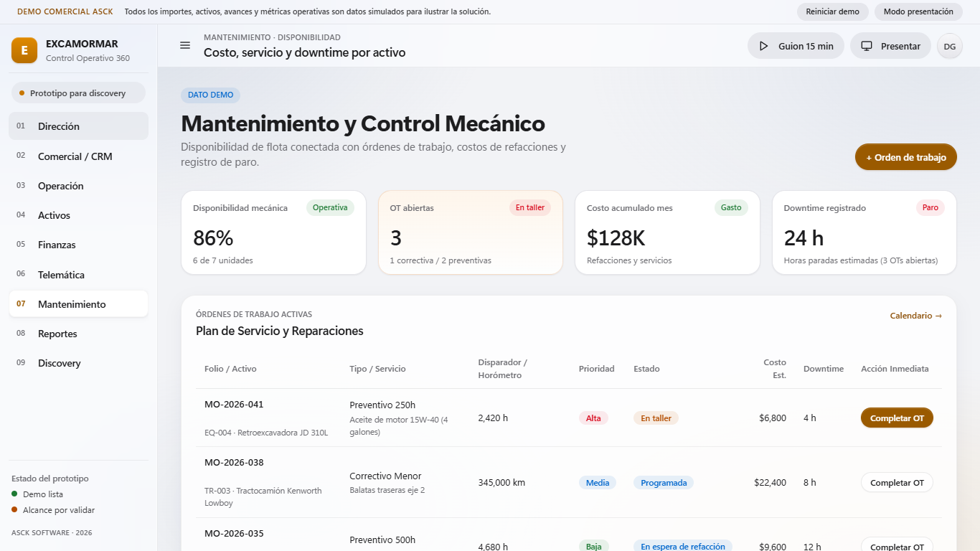Click Reiniciar demo
This screenshot has height=551, width=980.
(832, 11)
